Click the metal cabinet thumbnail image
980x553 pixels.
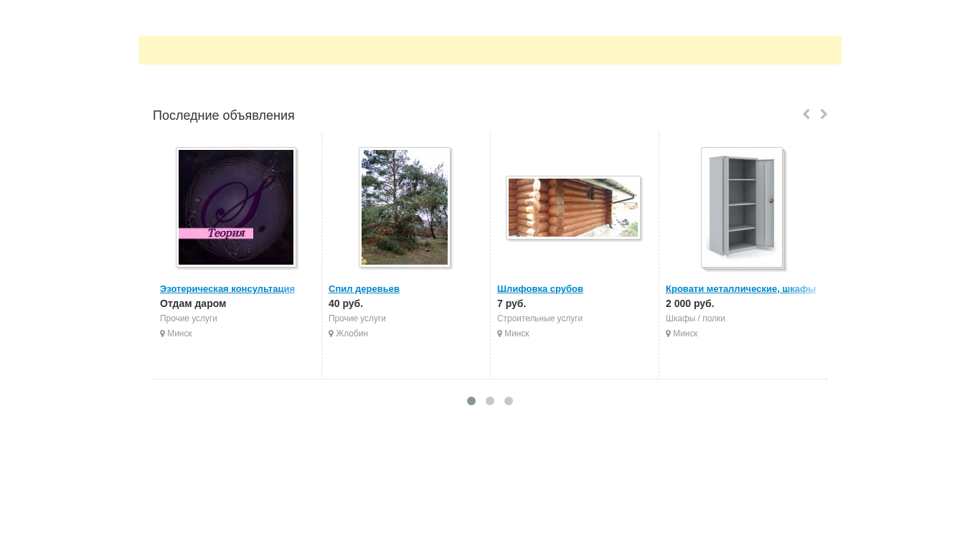[742, 207]
